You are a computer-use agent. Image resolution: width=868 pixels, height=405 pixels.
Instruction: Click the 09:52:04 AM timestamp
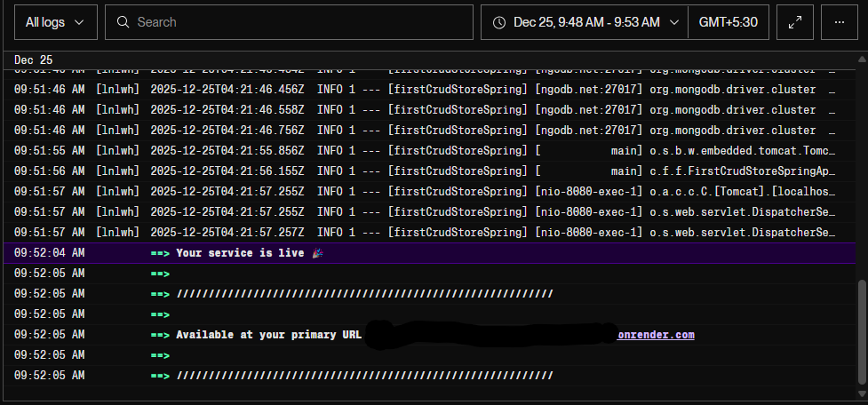[x=49, y=253]
